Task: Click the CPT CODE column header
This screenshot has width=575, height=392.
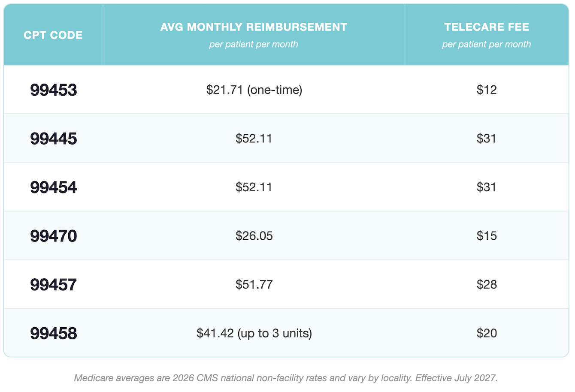Action: tap(53, 35)
